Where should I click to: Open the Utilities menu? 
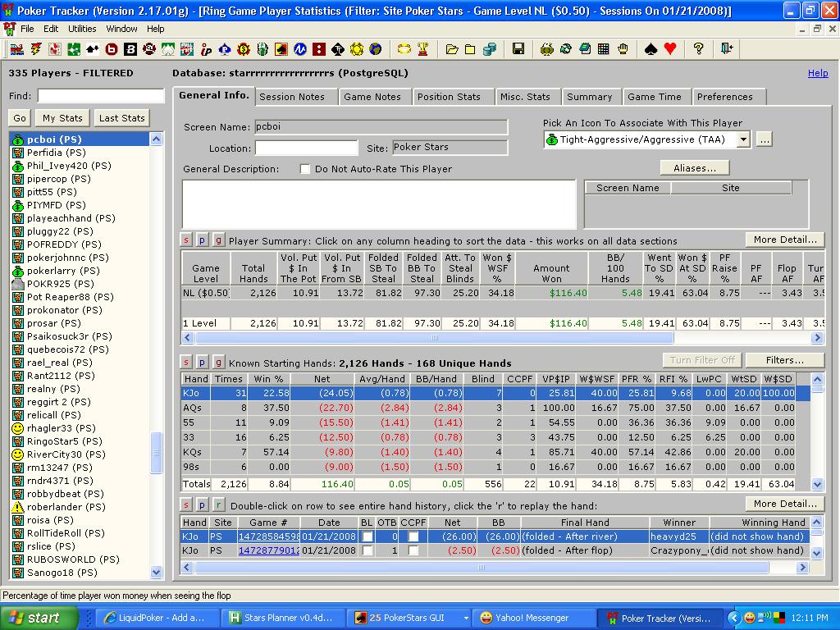(x=82, y=29)
